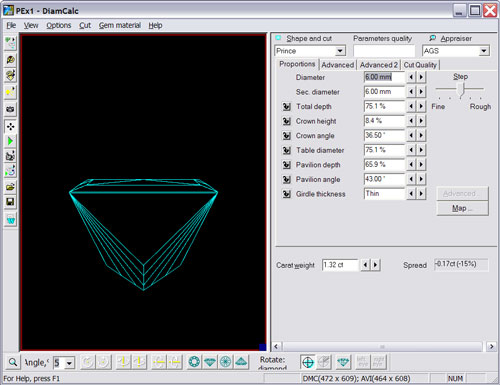Click the green play arrow icon
Screen dimensions: 500x385
point(10,141)
